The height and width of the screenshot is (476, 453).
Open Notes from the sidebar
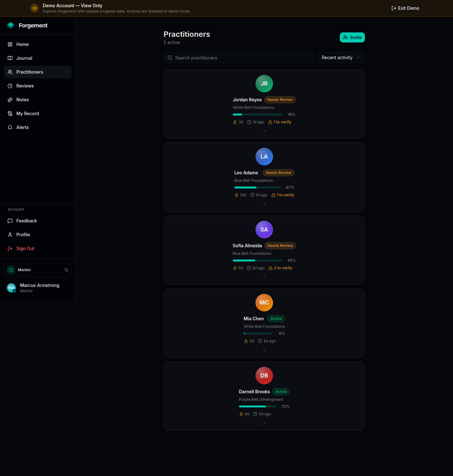click(x=37, y=100)
